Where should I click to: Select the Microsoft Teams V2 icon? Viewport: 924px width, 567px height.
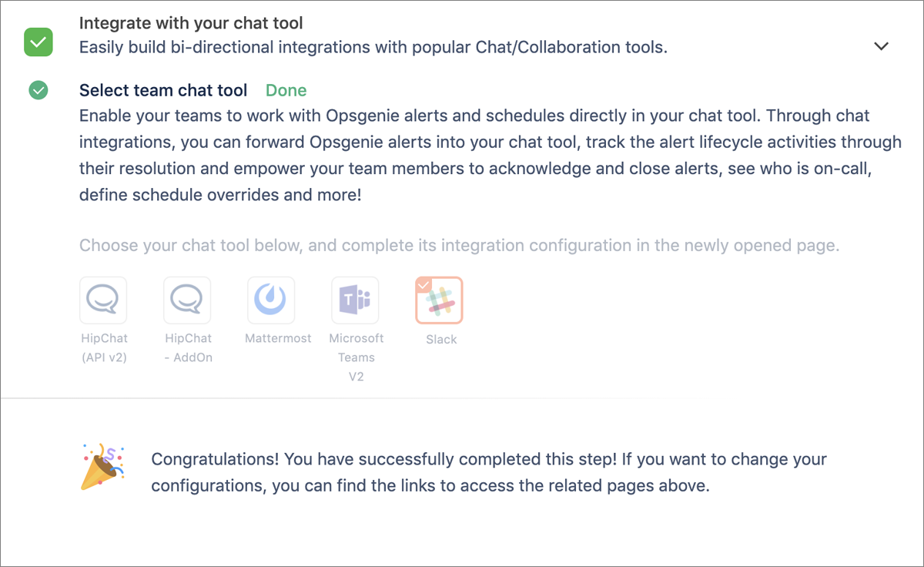[355, 300]
